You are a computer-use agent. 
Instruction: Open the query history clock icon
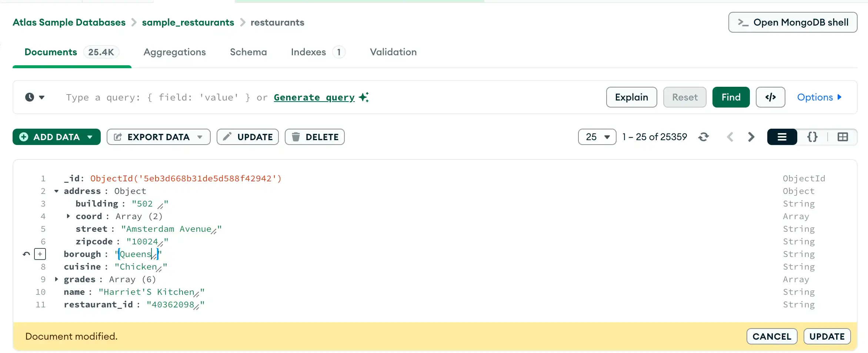(x=30, y=97)
